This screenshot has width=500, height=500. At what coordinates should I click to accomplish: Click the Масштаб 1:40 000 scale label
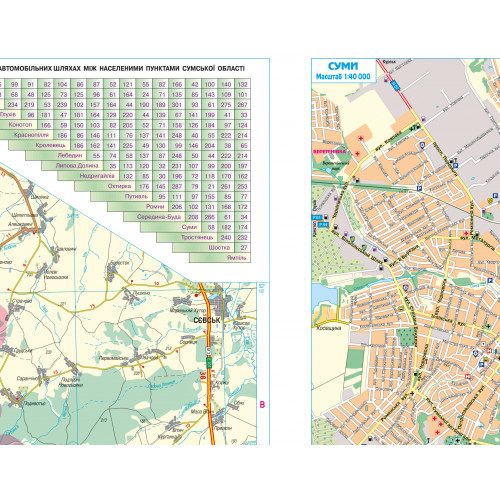[343, 77]
